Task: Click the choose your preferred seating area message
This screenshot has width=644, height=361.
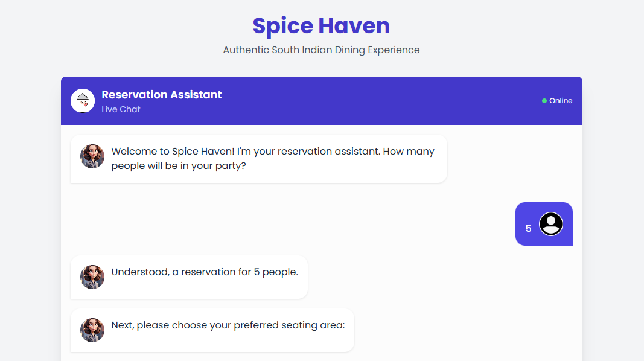Action: pyautogui.click(x=212, y=330)
